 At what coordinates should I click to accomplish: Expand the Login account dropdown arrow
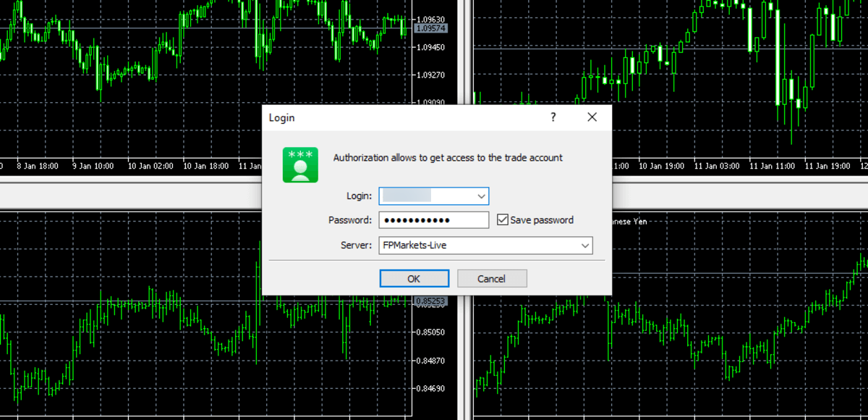[x=481, y=196]
